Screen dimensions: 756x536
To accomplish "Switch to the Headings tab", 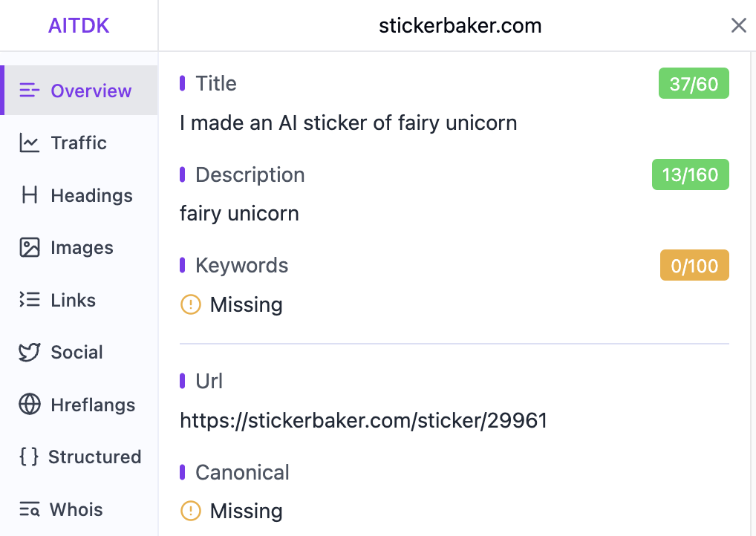I will pos(91,196).
